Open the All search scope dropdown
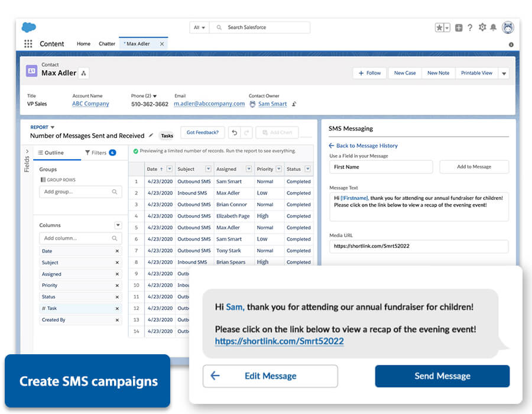This screenshot has height=414, width=532. click(200, 27)
